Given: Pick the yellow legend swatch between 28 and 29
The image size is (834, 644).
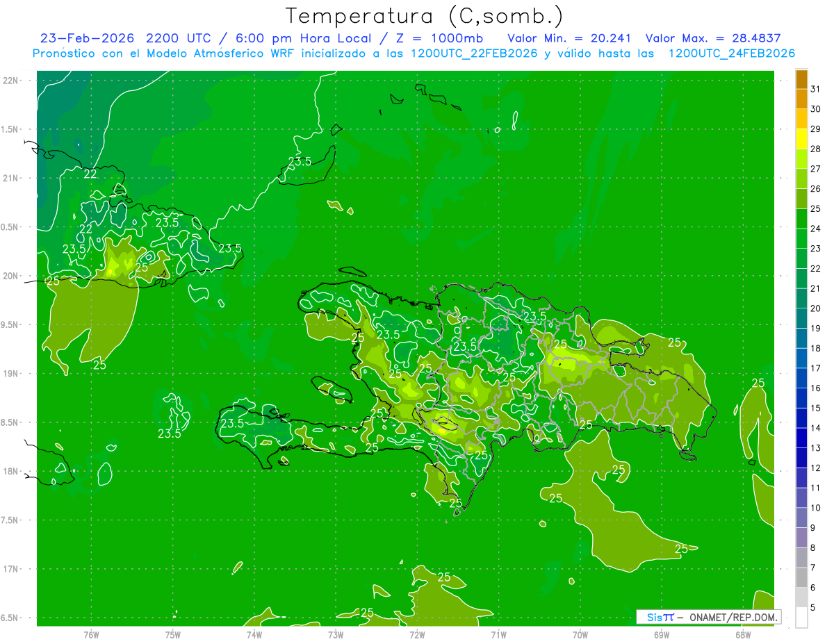Looking at the screenshot, I should [x=801, y=139].
